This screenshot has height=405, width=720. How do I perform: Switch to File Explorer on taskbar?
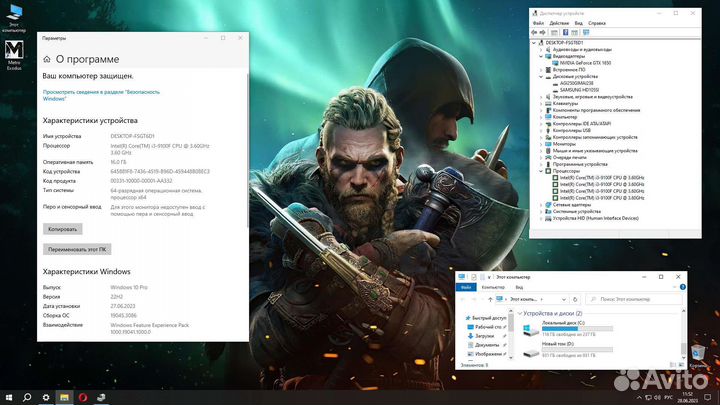click(64, 397)
